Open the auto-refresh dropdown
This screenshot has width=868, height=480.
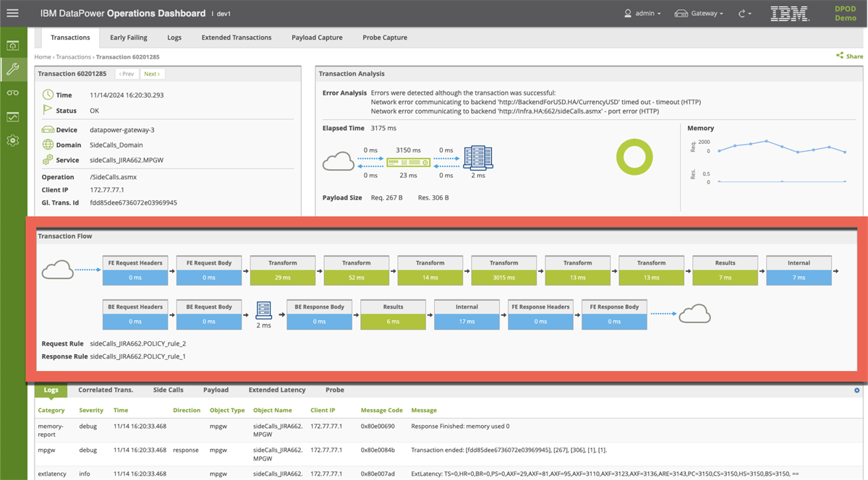[x=745, y=13]
